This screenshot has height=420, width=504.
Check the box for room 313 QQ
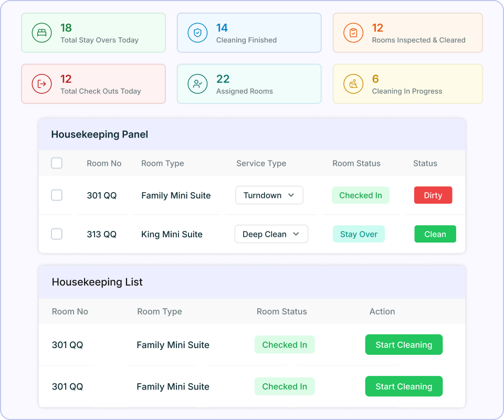(x=57, y=234)
